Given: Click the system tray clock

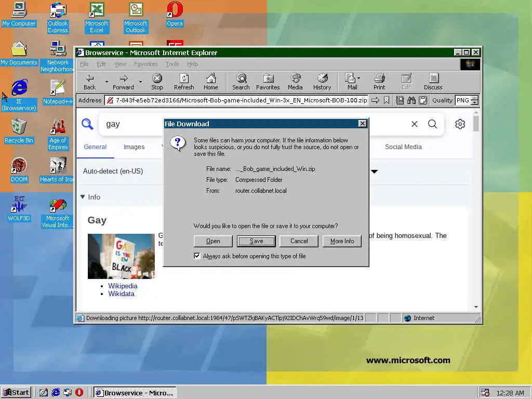Looking at the screenshot, I should point(510,393).
